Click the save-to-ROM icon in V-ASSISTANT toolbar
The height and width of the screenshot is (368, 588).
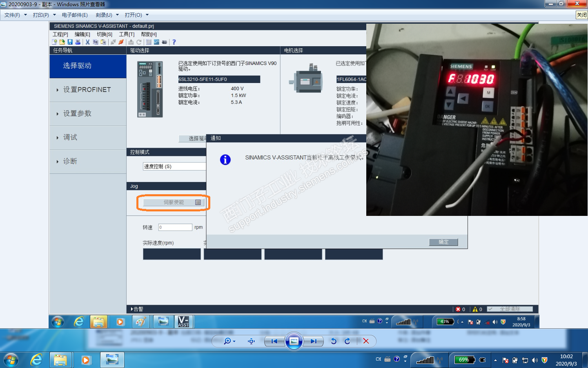point(131,42)
